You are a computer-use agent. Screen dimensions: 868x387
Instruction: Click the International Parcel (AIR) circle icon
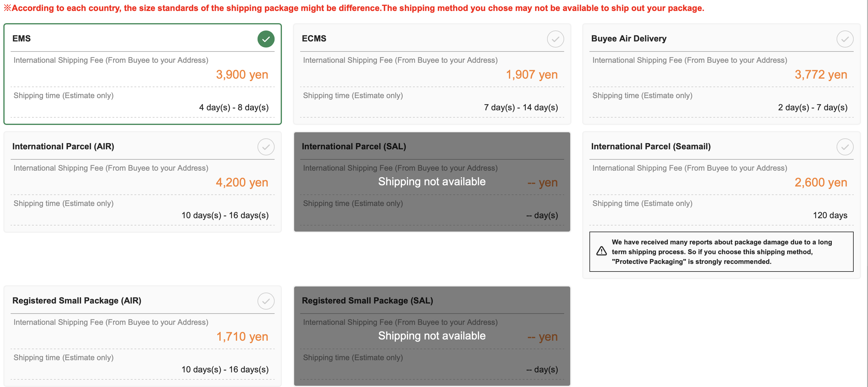pyautogui.click(x=266, y=147)
